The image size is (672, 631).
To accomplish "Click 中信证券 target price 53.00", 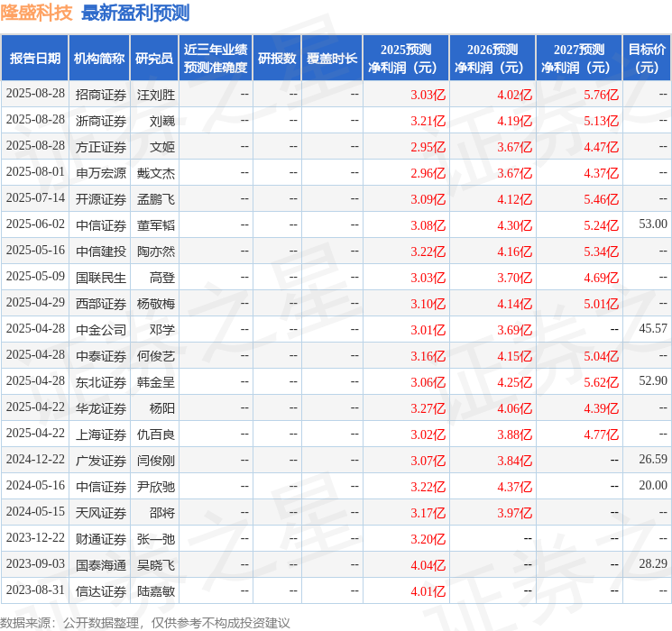I will (x=653, y=224).
